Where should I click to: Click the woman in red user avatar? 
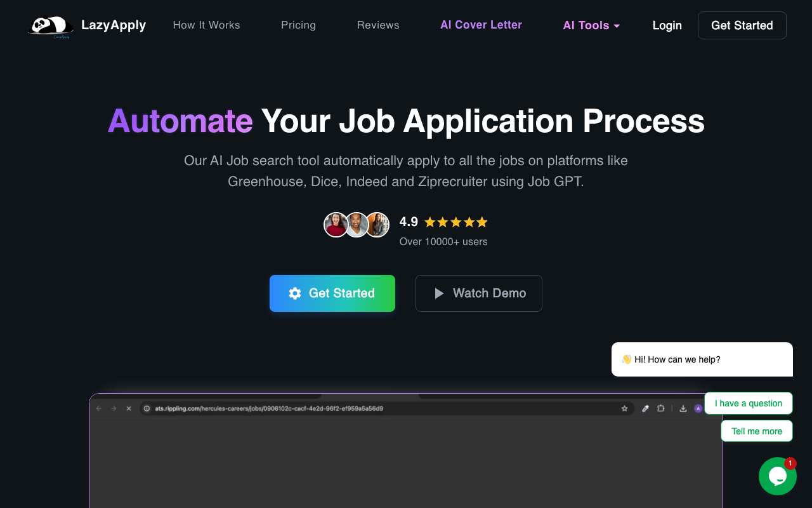click(x=336, y=225)
